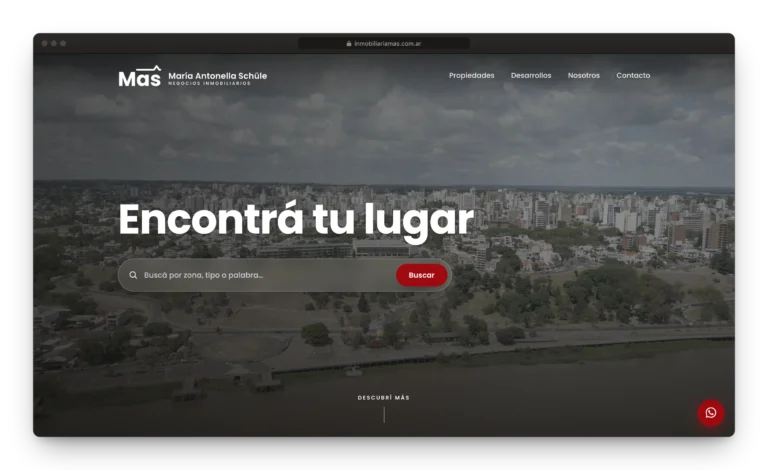Open the Nosotros page
This screenshot has height=470, width=768.
[x=583, y=75]
